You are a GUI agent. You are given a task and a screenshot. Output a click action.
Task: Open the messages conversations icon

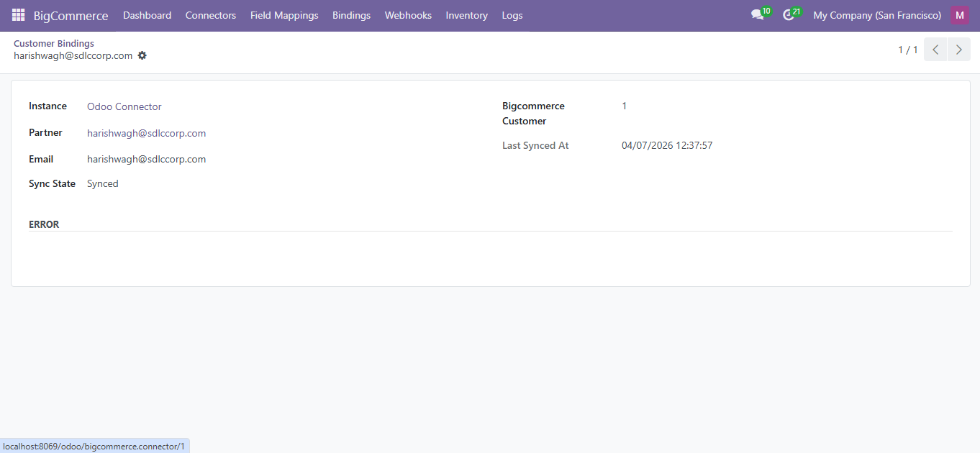click(x=757, y=15)
